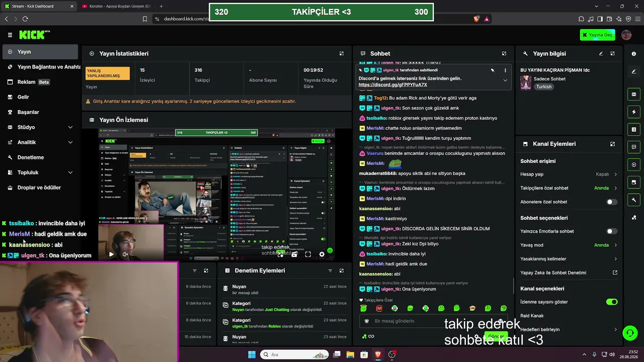Viewport: 644px width, 362px height.
Task: Toggle Yalnızca Emotlarla sohbet switch
Action: point(612,231)
